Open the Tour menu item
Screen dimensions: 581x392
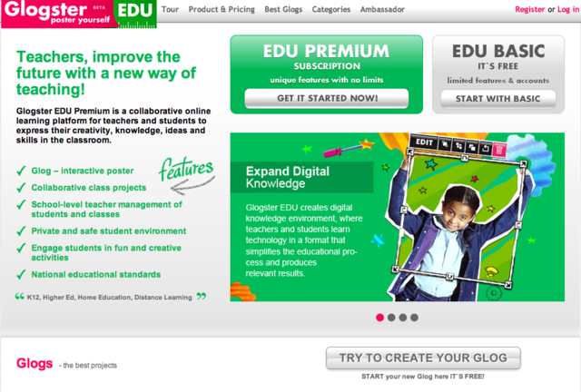pyautogui.click(x=170, y=9)
